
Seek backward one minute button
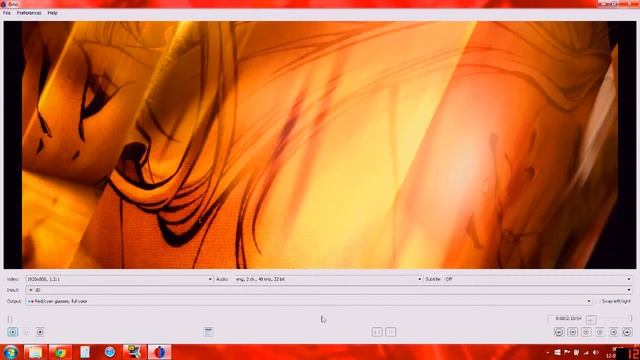(573, 332)
